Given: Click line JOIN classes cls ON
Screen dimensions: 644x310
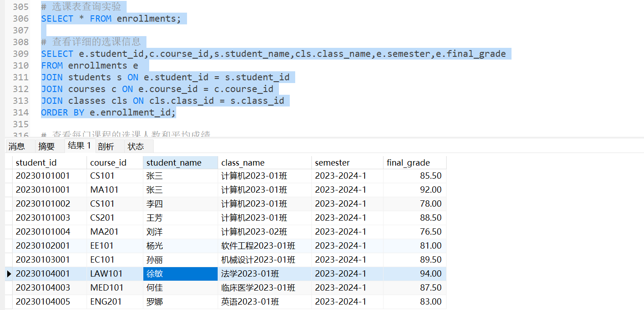Looking at the screenshot, I should coord(163,101).
